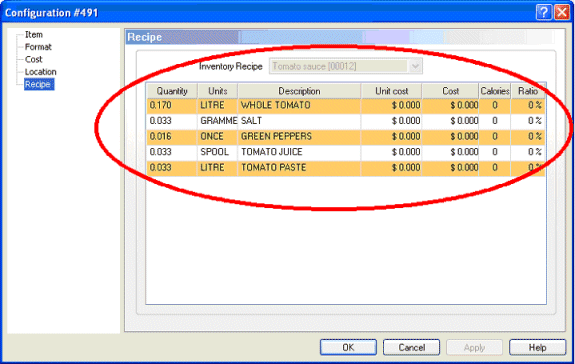Sort by the Quantity column header
Screen dimensions: 575x364
(172, 91)
